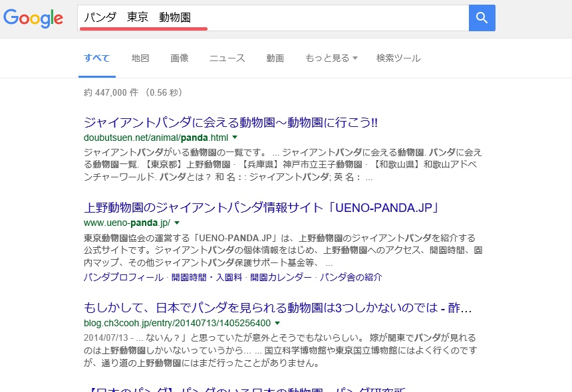Viewport: 572px width, 392px height.
Task: Open the 開園カレンダー sitelink
Action: point(281,277)
